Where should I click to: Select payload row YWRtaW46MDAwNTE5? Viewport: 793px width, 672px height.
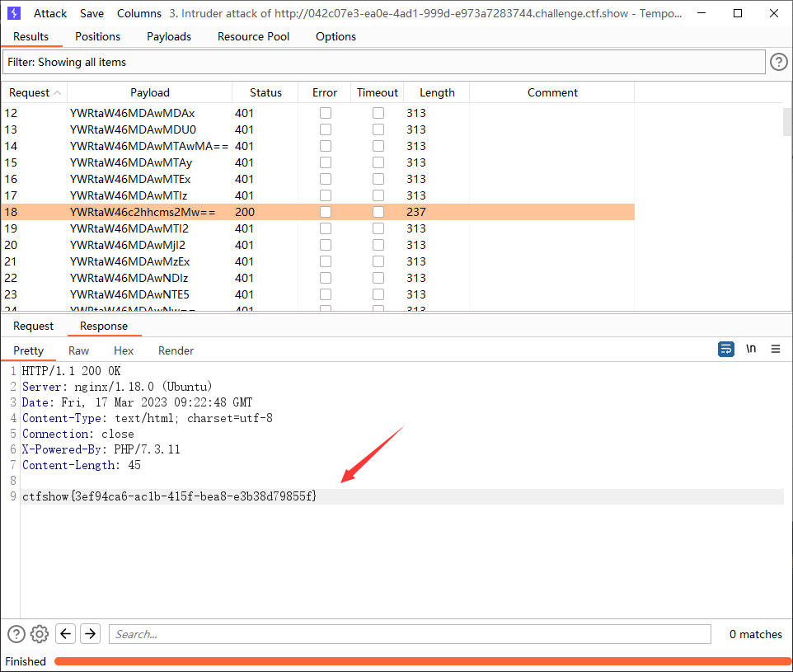click(x=317, y=294)
